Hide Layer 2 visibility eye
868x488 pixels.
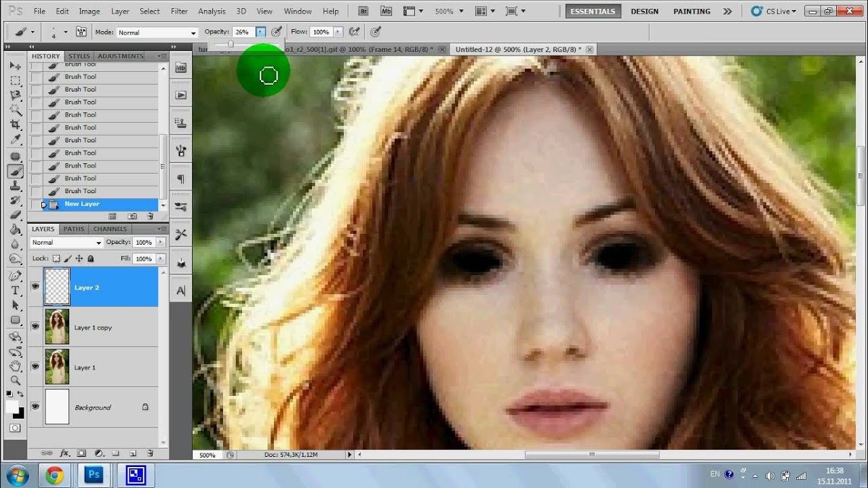(x=35, y=287)
